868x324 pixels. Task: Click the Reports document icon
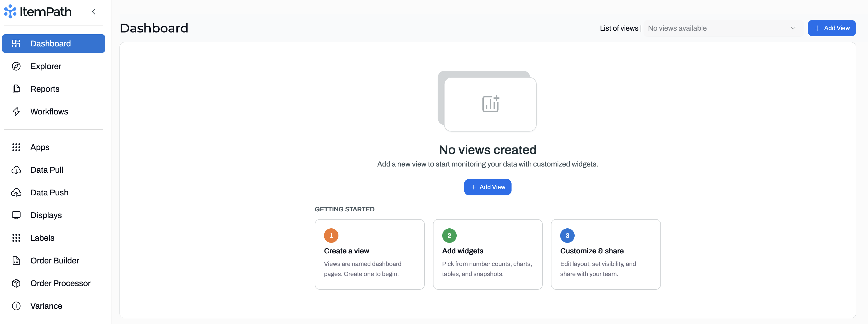coord(16,89)
